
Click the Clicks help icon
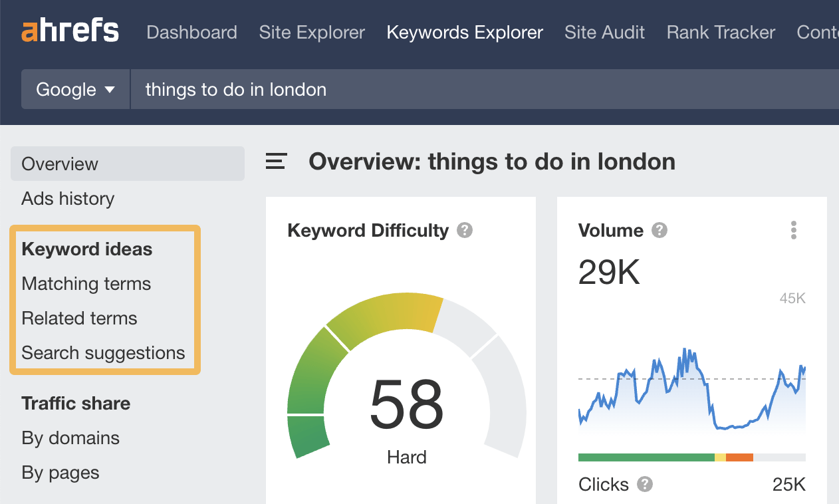(644, 485)
